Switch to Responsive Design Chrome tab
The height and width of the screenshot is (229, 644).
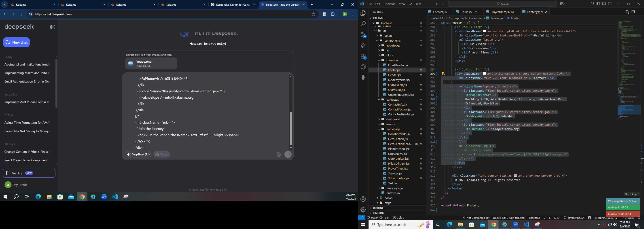point(233,4)
